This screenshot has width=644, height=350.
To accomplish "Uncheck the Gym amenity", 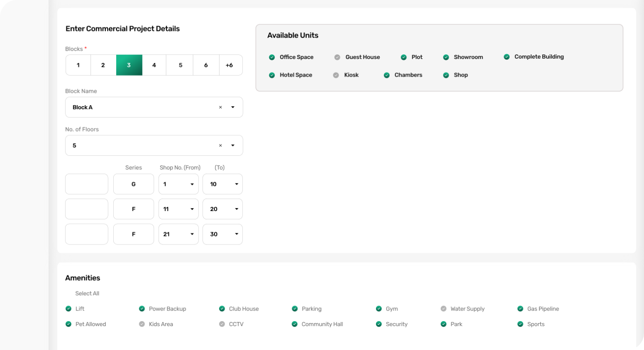I will [379, 309].
